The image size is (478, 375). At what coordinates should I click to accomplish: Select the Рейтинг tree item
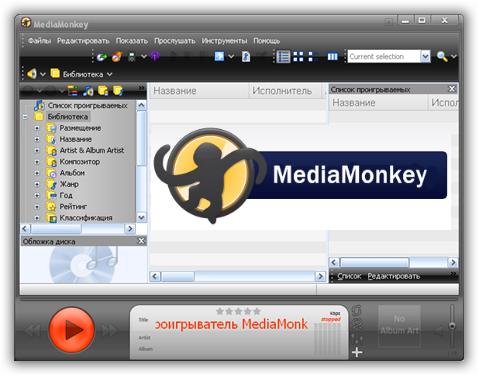[x=73, y=207]
